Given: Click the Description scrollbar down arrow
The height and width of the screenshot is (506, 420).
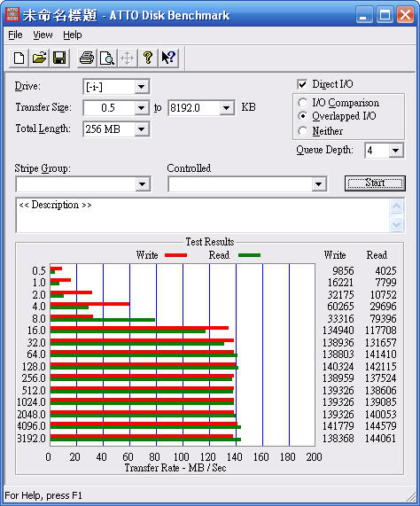Looking at the screenshot, I should point(396,224).
